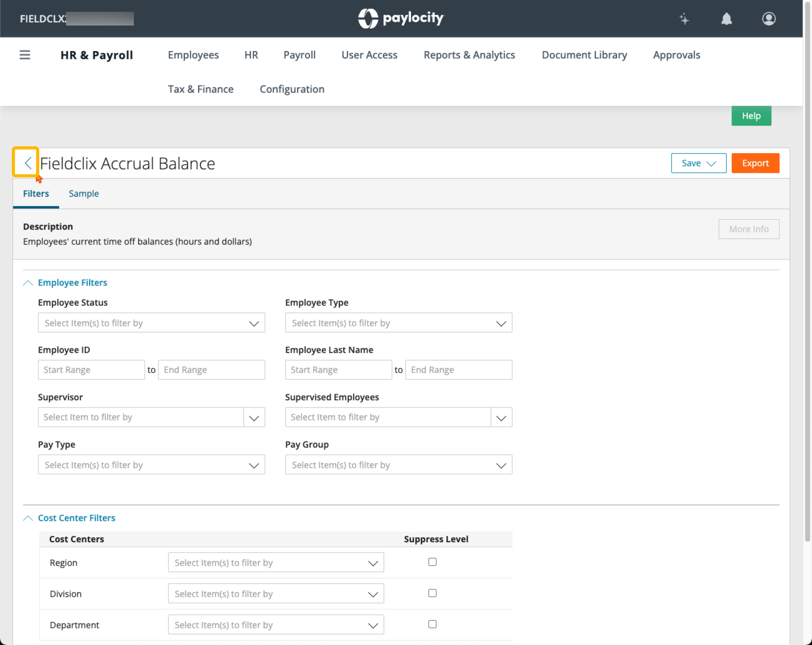Image resolution: width=812 pixels, height=645 pixels.
Task: Click the sparkle assistant icon
Action: pos(684,19)
